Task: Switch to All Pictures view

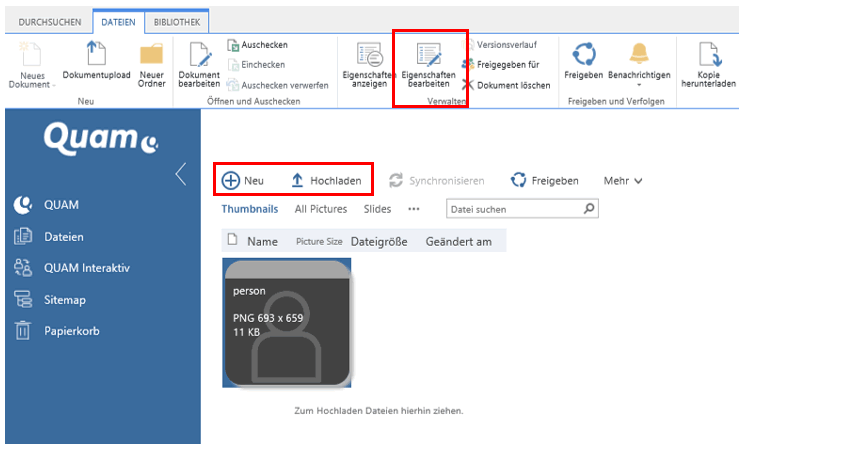Action: click(320, 209)
